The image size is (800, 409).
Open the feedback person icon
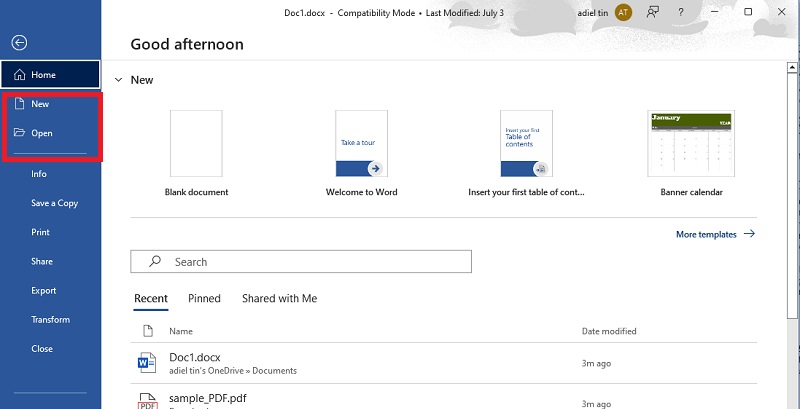[653, 12]
